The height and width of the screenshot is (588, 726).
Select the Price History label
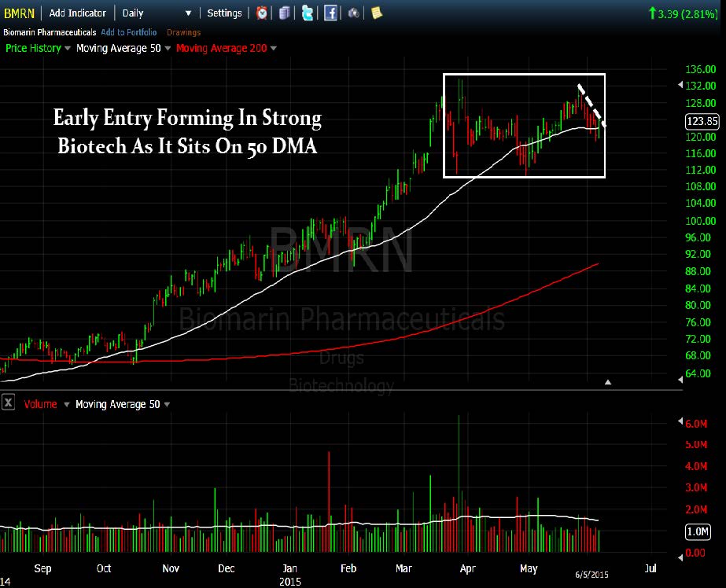(x=33, y=48)
